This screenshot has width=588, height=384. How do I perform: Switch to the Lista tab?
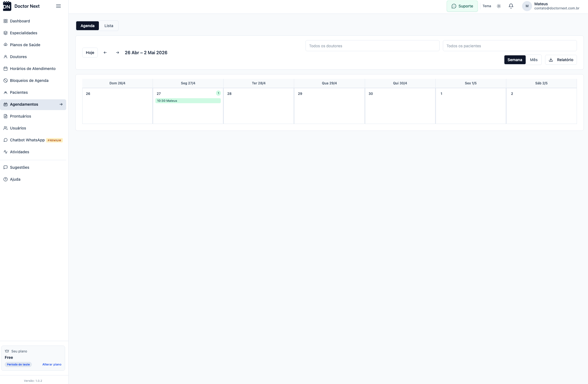pyautogui.click(x=109, y=26)
